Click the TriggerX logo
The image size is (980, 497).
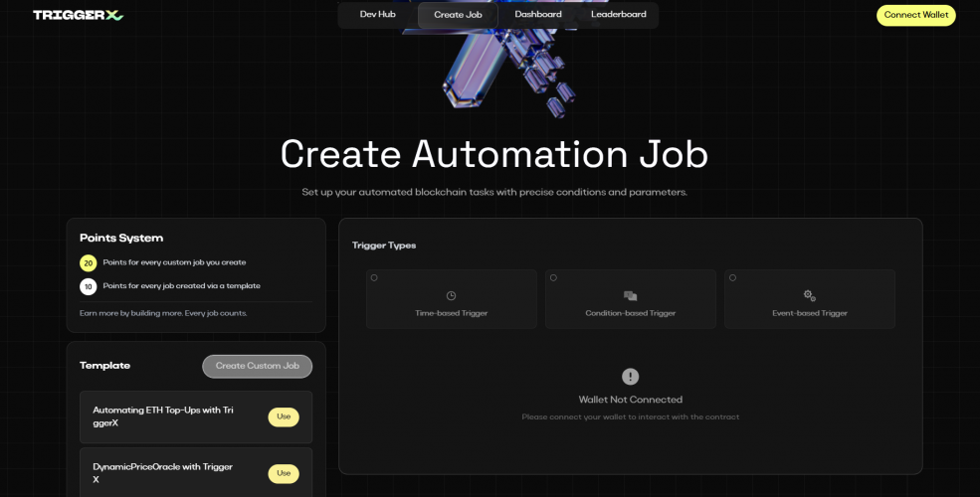(79, 15)
